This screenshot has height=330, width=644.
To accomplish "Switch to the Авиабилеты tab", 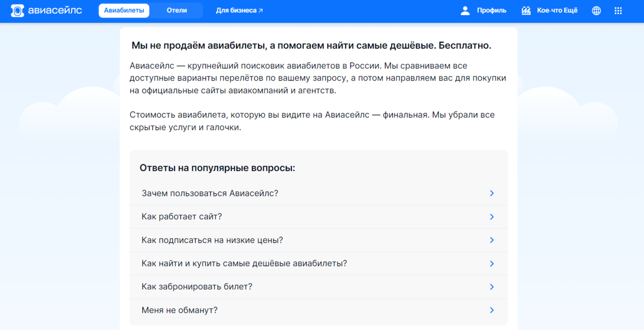I will [124, 10].
